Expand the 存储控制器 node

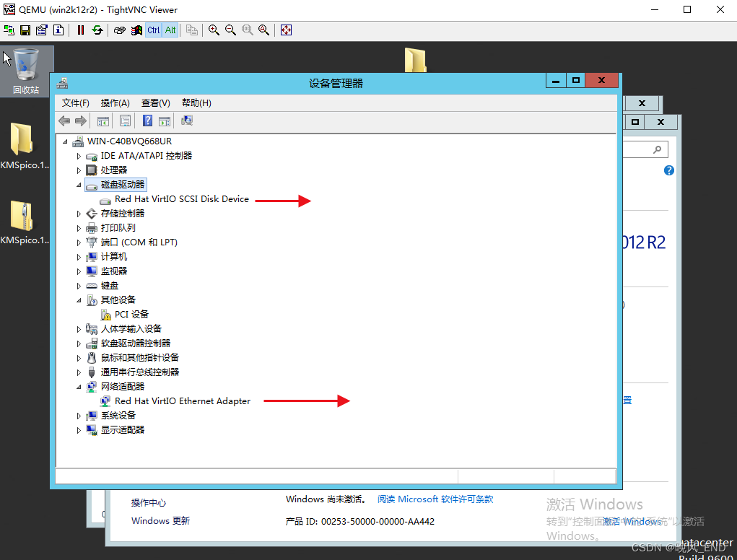pyautogui.click(x=79, y=214)
